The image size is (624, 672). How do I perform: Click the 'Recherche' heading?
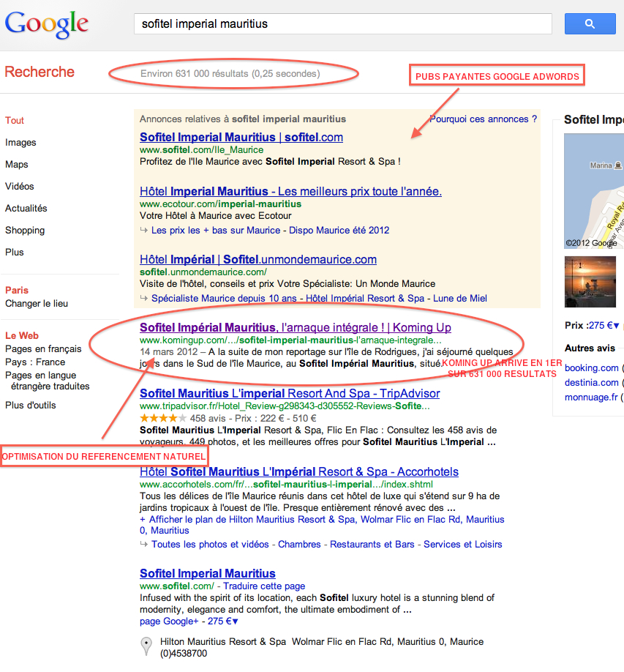40,72
